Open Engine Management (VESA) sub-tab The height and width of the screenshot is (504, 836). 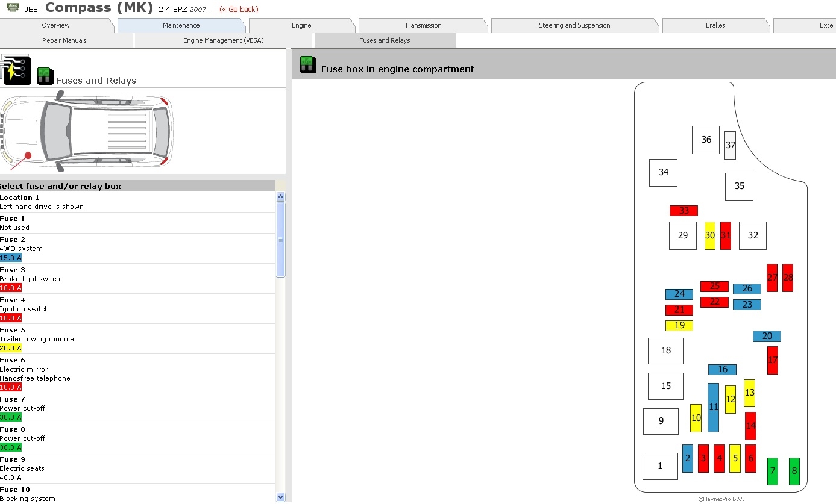224,40
